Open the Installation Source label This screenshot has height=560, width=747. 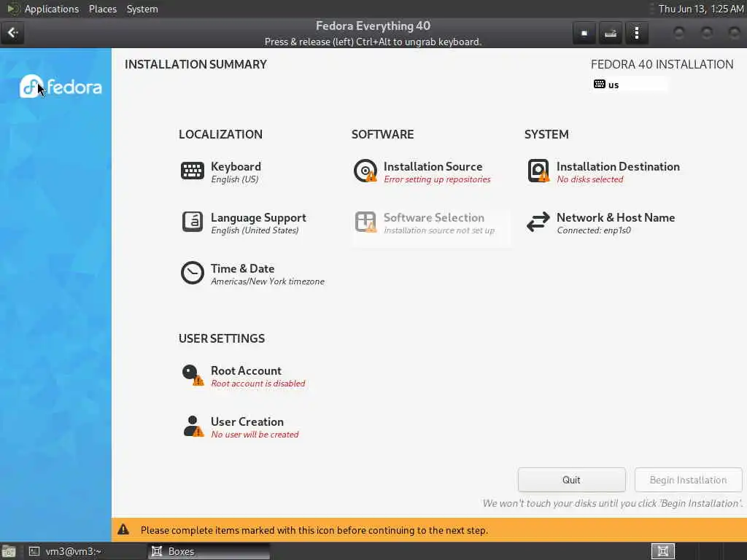pyautogui.click(x=433, y=166)
